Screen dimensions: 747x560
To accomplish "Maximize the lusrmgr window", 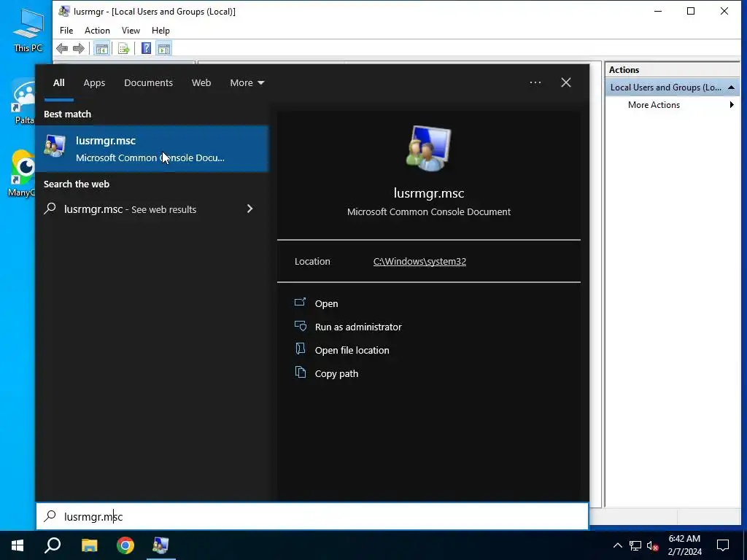I will click(691, 11).
